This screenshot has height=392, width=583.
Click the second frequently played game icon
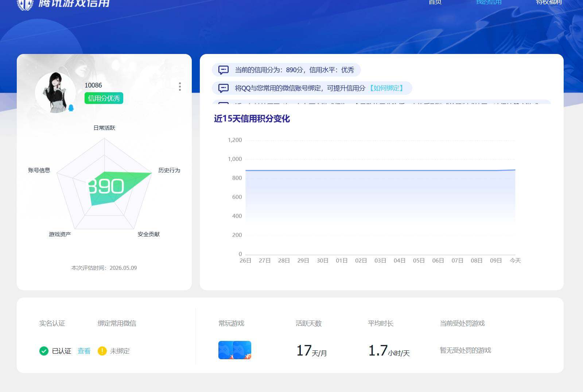coord(242,350)
